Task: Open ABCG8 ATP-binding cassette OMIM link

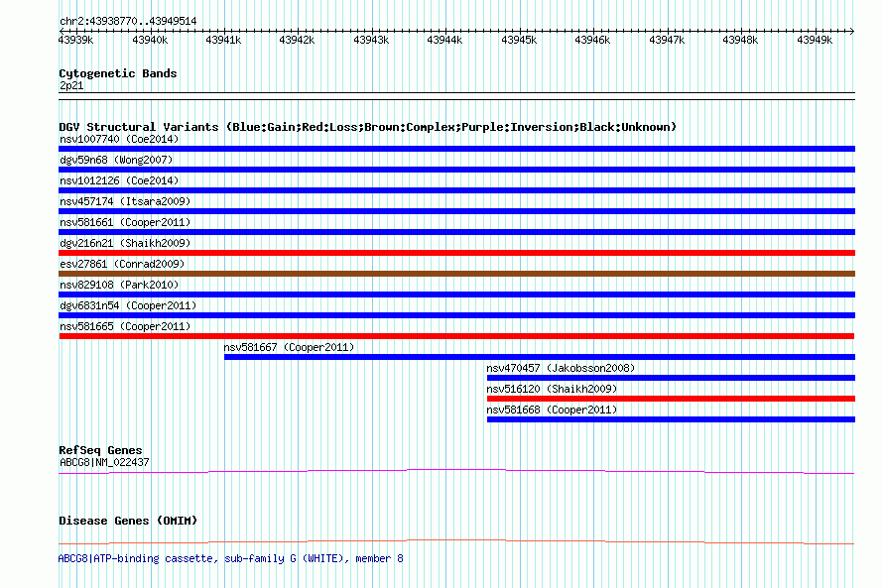Action: 231,558
